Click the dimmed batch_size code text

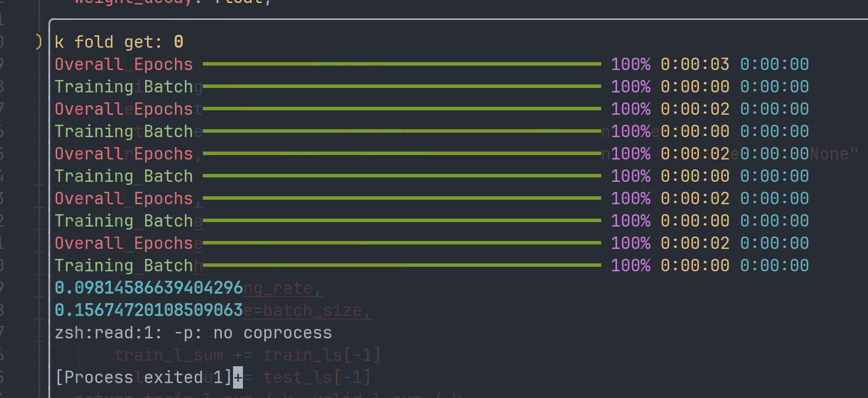313,310
